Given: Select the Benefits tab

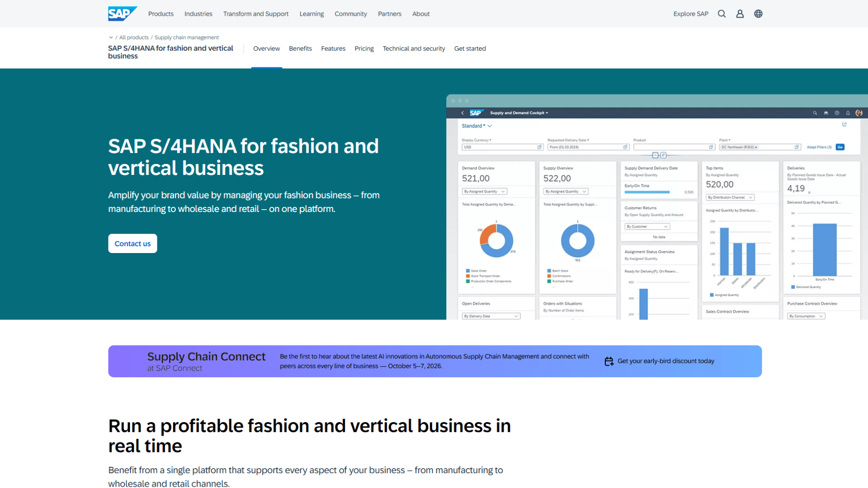Looking at the screenshot, I should [x=300, y=48].
